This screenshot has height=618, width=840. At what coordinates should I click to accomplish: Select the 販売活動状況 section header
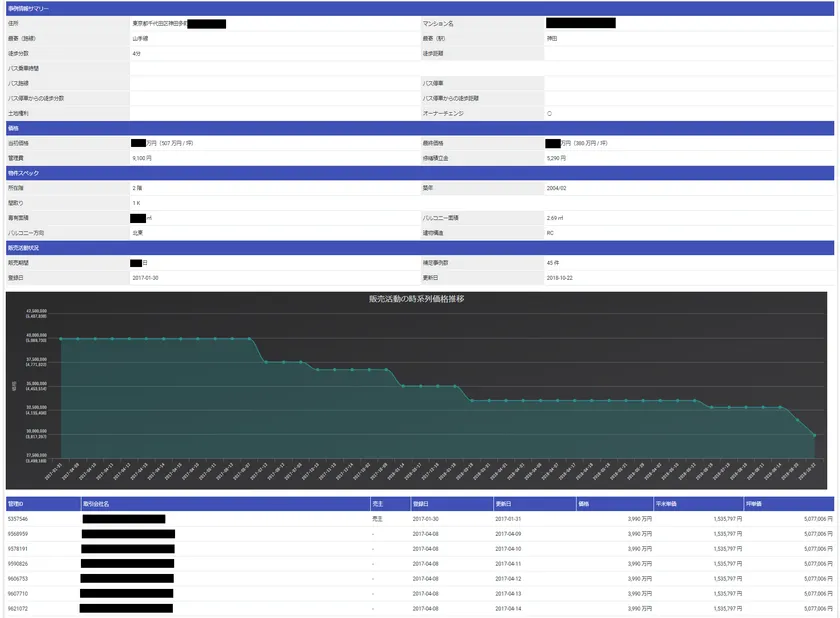tap(22, 247)
